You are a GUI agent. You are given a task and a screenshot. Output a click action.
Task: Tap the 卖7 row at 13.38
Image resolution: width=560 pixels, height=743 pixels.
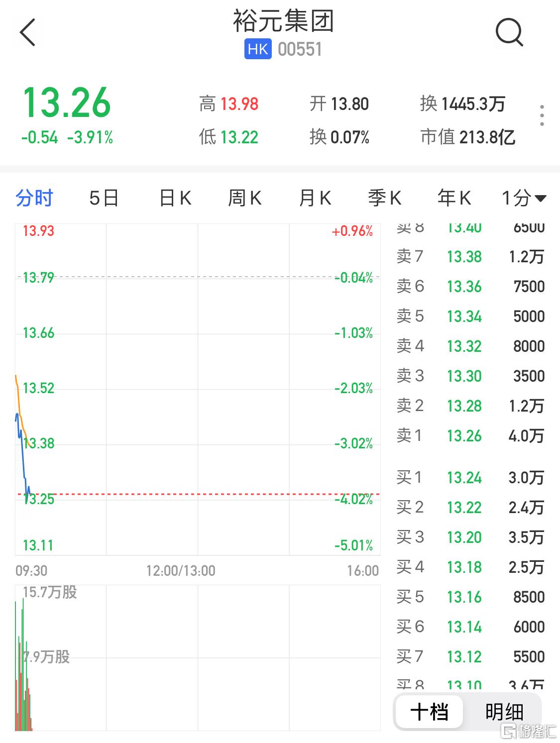coord(470,257)
